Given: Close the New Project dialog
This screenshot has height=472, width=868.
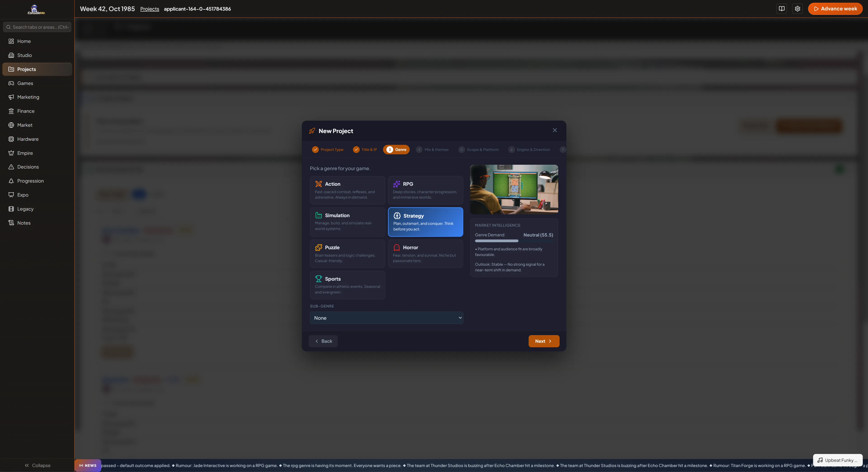Looking at the screenshot, I should click(x=555, y=130).
